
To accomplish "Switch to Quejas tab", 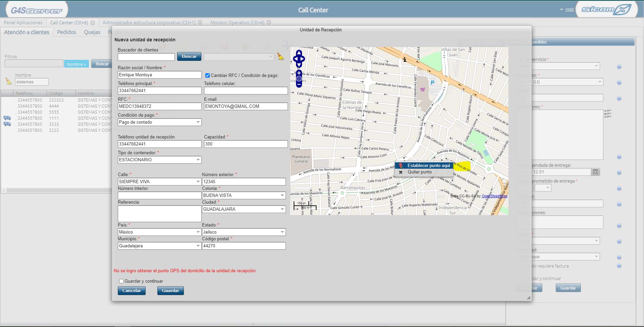I will click(92, 32).
